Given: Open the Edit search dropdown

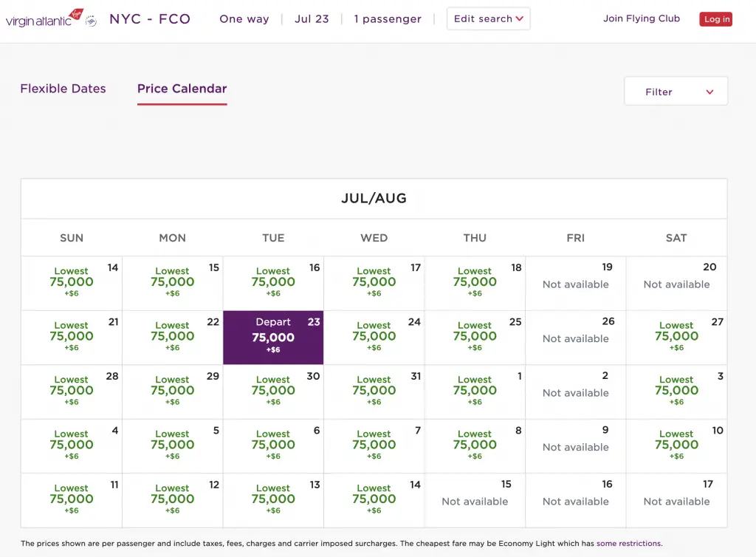Looking at the screenshot, I should pyautogui.click(x=488, y=18).
